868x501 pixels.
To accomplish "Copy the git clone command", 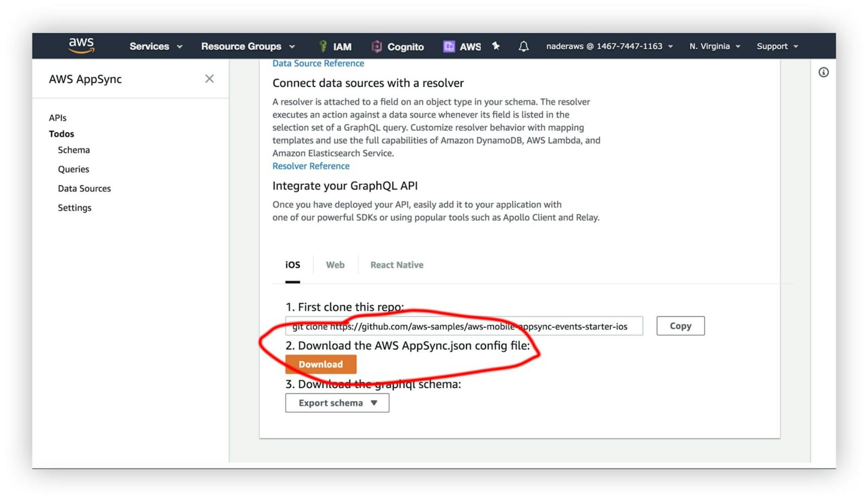I will point(680,326).
